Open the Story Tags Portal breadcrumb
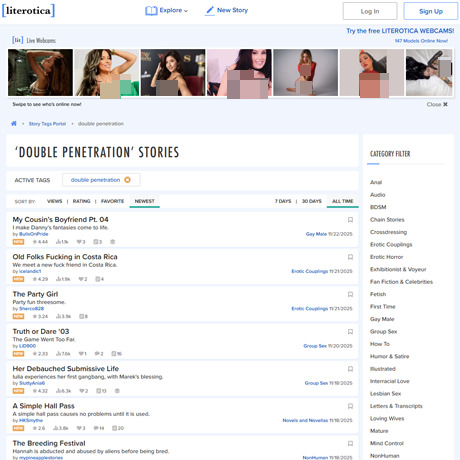Viewport: 460px width, 460px height. coord(47,124)
